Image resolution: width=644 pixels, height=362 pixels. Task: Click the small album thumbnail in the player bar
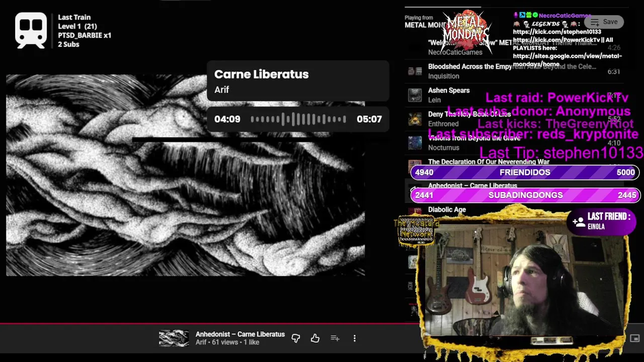174,338
